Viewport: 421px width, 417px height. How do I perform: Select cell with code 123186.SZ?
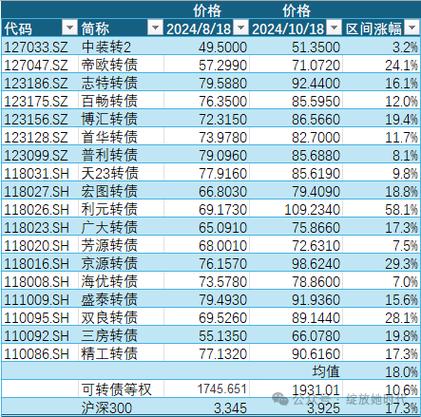point(40,83)
